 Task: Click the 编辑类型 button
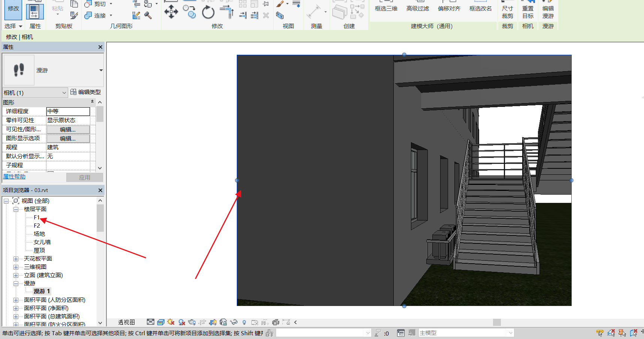[86, 92]
